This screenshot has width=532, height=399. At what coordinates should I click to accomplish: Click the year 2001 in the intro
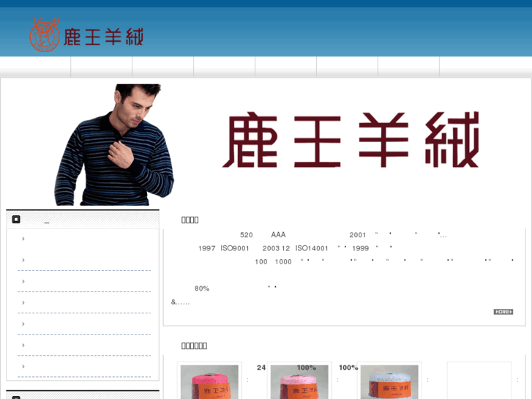358,235
